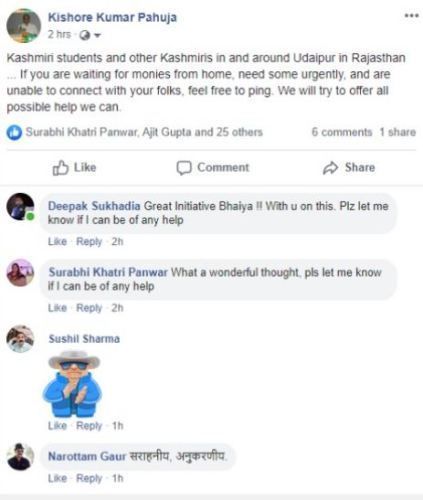This screenshot has height=500, width=423.
Task: Reply to Deepak Sukhadia's comment
Action: pyautogui.click(x=89, y=241)
